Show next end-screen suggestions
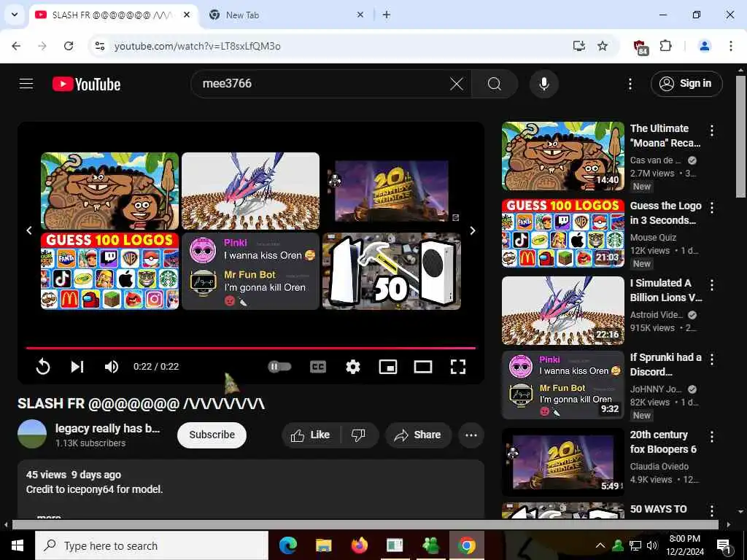 coord(473,230)
